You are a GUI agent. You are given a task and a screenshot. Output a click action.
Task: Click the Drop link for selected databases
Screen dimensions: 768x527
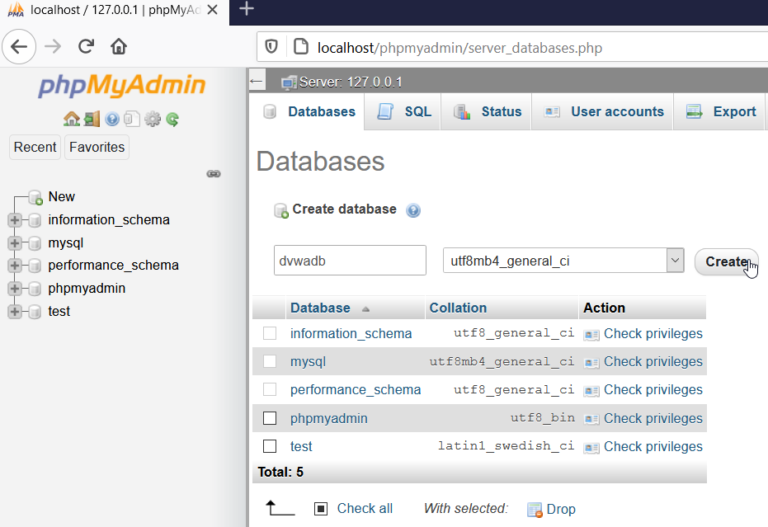pyautogui.click(x=561, y=509)
